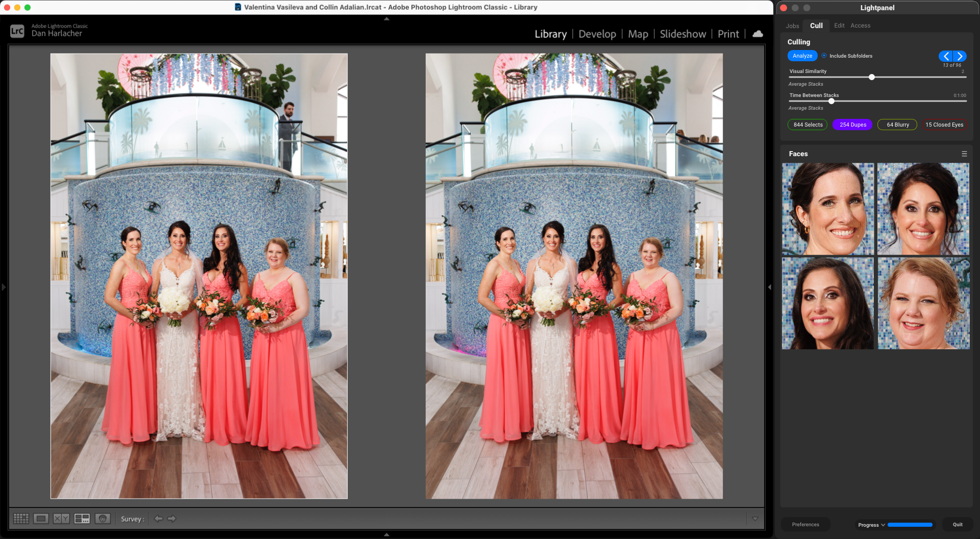This screenshot has width=980, height=539.
Task: Switch to Loupe view icon
Action: click(x=41, y=519)
